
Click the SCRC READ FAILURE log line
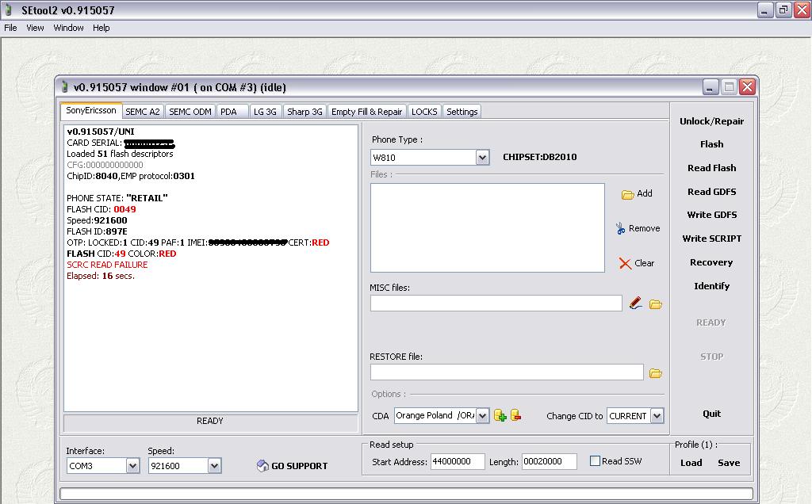pyautogui.click(x=107, y=265)
